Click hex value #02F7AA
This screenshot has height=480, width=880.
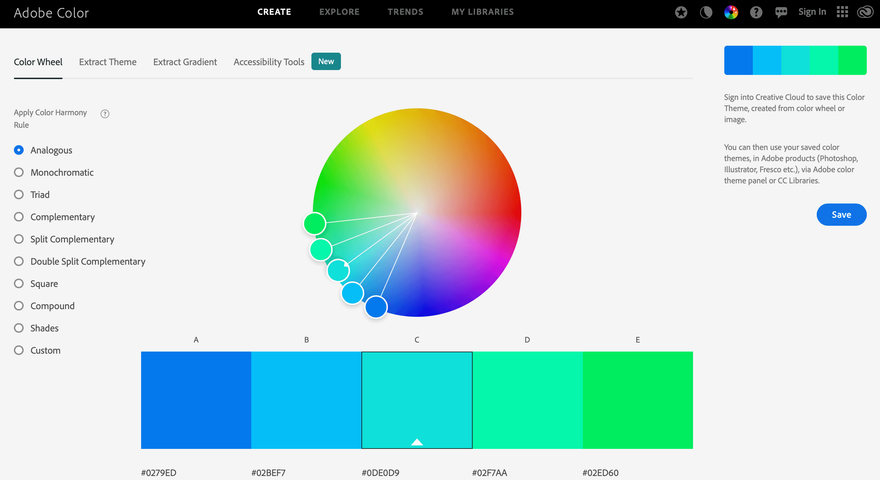tap(489, 473)
